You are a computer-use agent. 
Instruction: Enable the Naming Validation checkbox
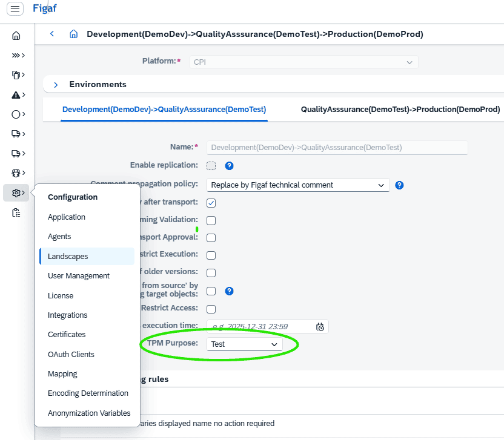pos(211,220)
